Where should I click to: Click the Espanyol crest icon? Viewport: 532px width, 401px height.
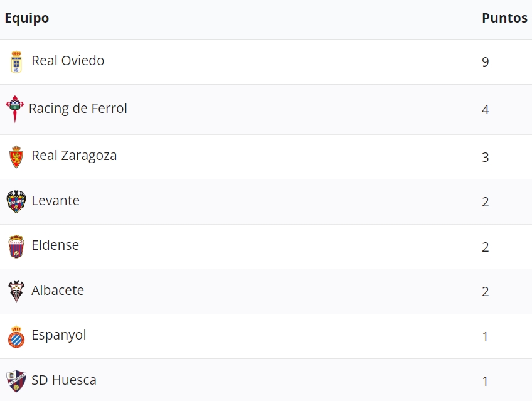(x=16, y=336)
